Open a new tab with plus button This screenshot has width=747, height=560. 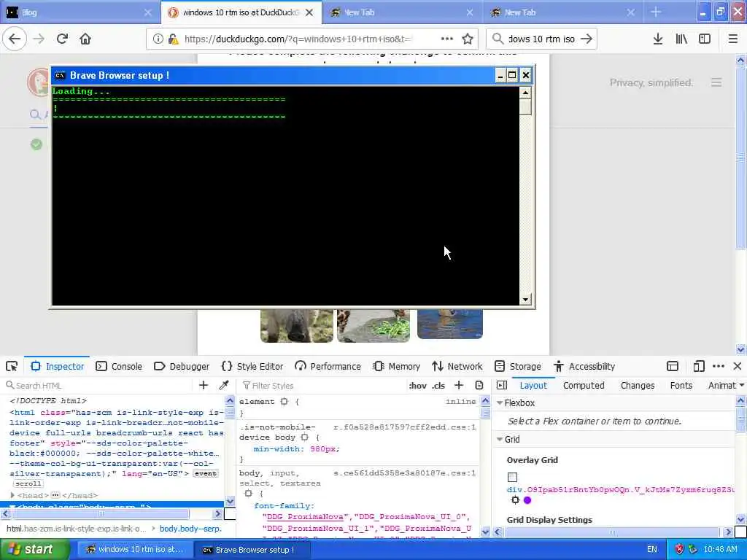(656, 12)
